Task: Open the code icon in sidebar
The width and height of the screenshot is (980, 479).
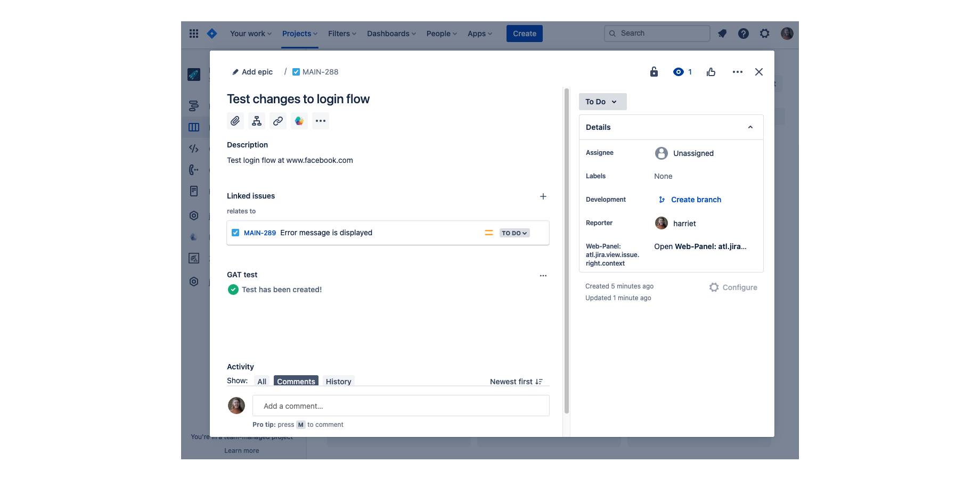Action: [194, 148]
